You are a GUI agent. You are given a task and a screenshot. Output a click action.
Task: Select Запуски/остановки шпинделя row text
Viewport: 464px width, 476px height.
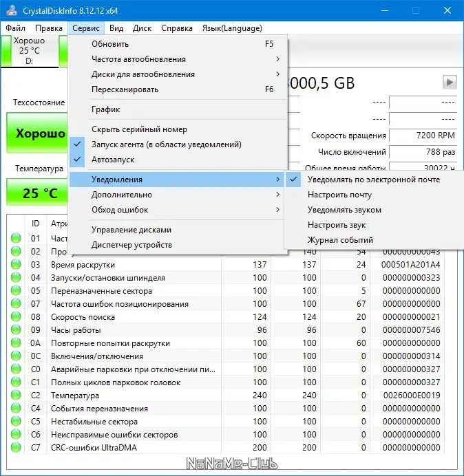pos(108,278)
